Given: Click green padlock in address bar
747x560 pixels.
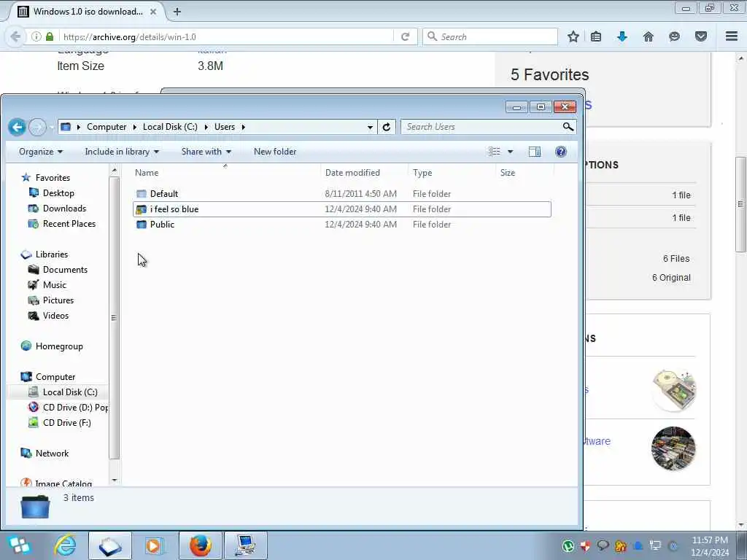Looking at the screenshot, I should (50, 36).
